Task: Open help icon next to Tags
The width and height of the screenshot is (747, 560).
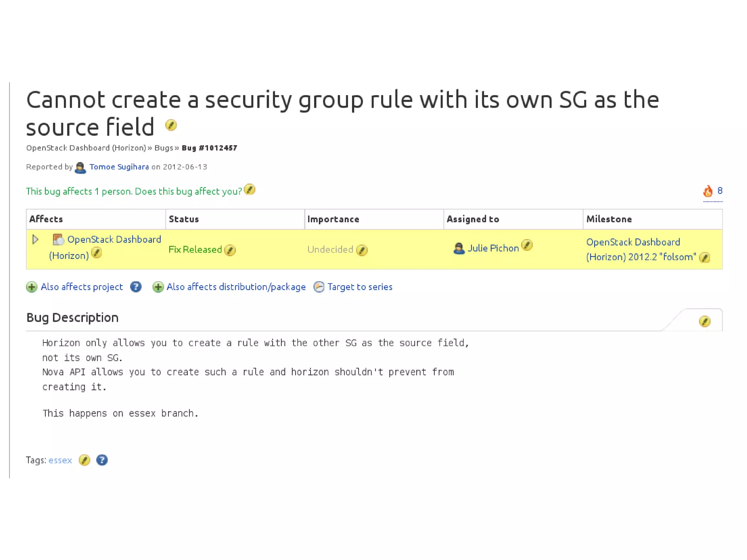Action: point(102,460)
